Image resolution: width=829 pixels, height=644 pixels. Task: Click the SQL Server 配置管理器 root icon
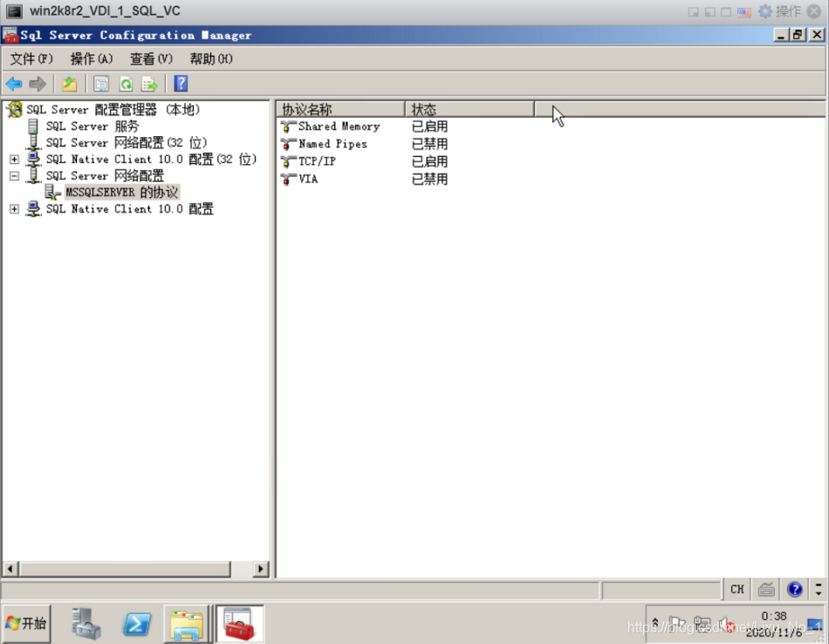click(x=14, y=109)
